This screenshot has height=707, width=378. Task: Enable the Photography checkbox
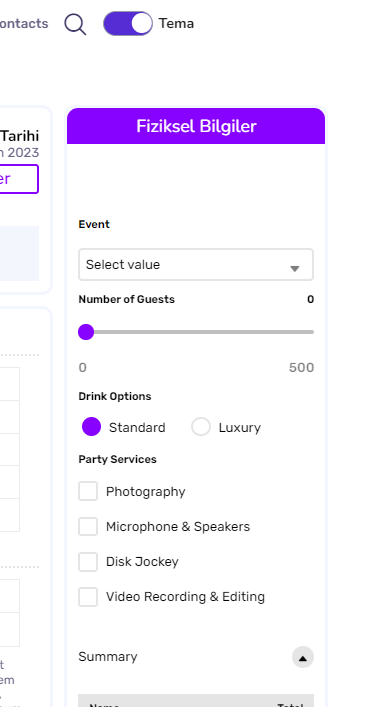(x=88, y=491)
